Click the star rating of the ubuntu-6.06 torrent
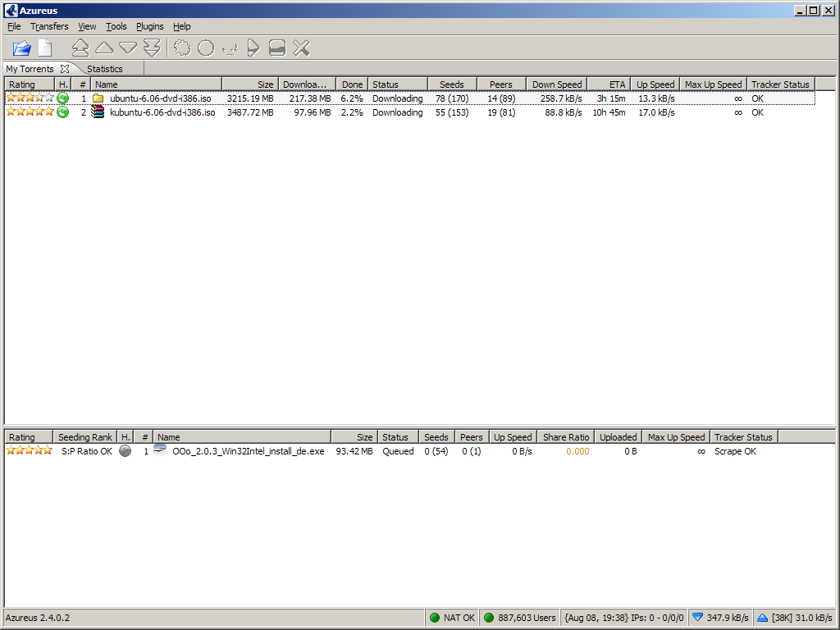 (x=30, y=98)
